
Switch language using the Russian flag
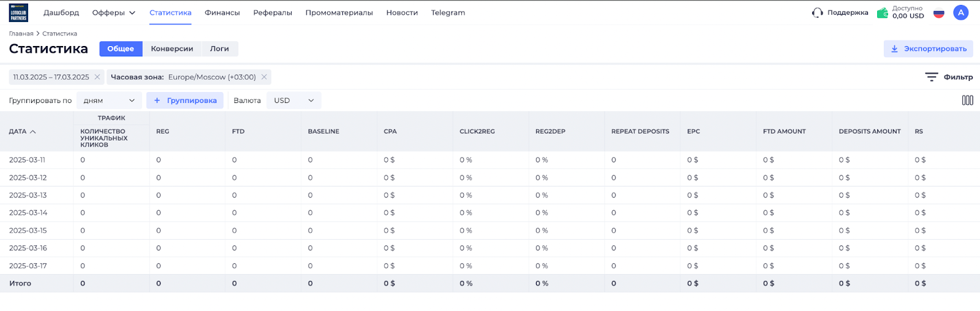point(938,13)
